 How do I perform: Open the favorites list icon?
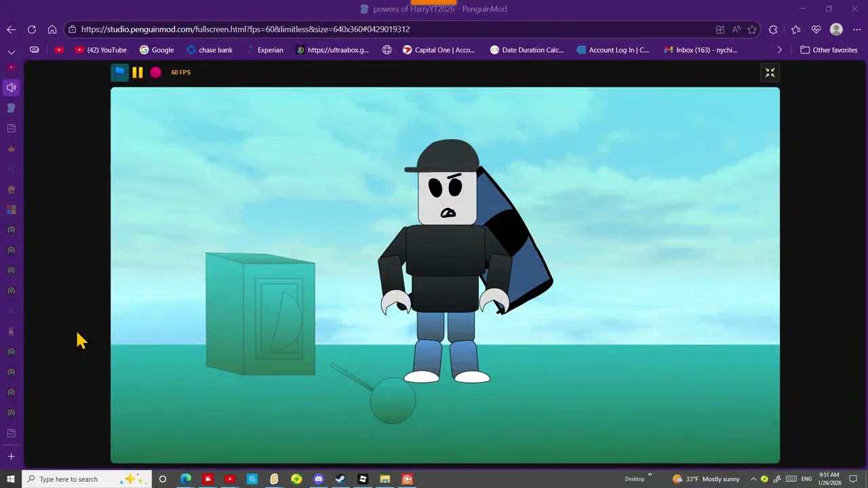[795, 29]
